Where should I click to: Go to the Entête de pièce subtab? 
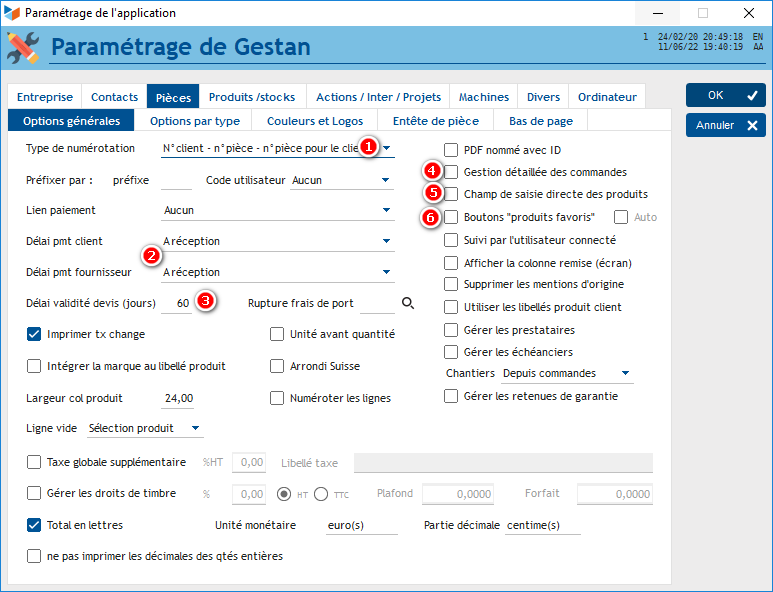[436, 121]
